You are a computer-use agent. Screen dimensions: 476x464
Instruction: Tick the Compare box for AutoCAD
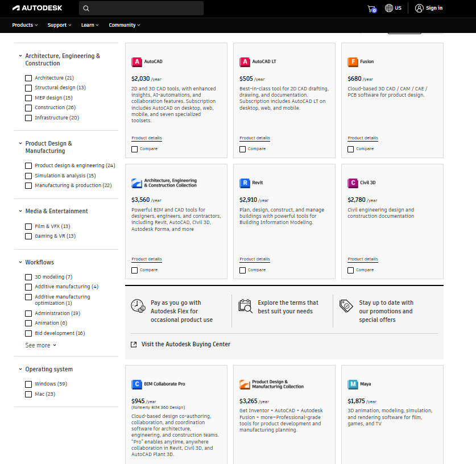click(x=134, y=149)
